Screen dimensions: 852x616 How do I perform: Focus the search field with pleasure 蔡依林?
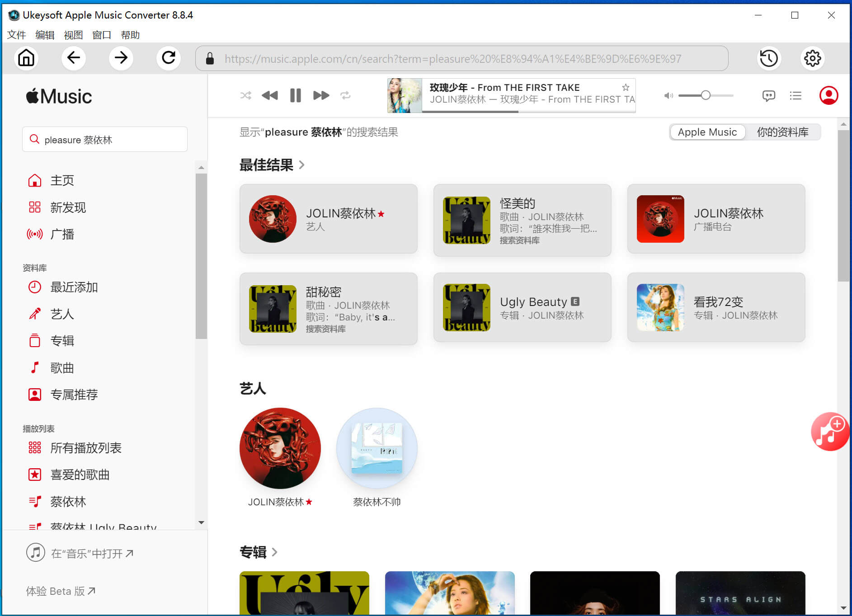(105, 139)
